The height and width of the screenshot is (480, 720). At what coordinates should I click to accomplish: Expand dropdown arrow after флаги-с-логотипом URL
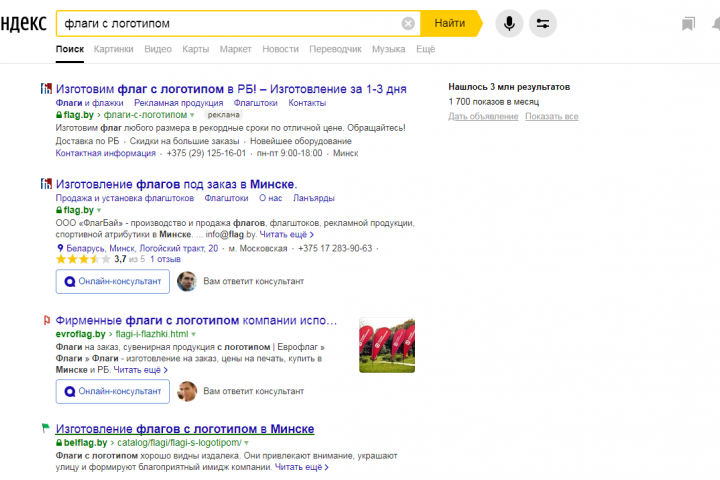click(x=192, y=115)
